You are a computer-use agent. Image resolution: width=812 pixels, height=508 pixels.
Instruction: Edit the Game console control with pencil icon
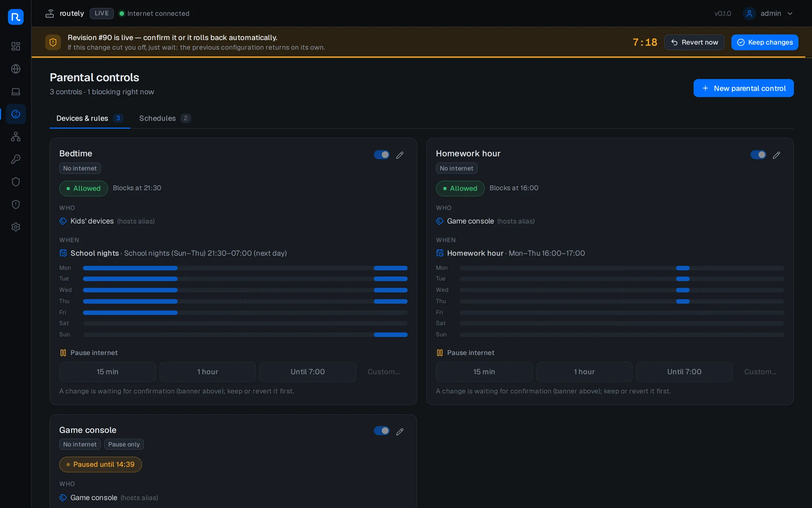coord(400,431)
